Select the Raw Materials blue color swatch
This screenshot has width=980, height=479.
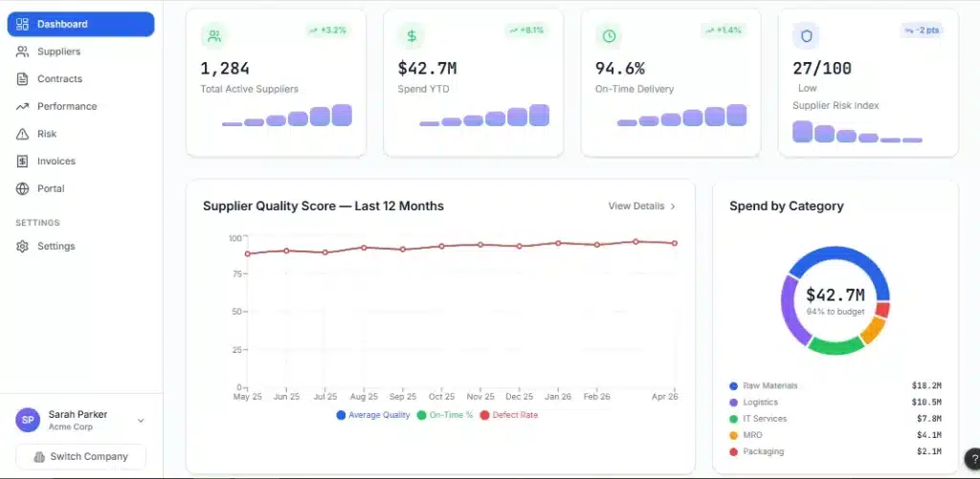733,386
